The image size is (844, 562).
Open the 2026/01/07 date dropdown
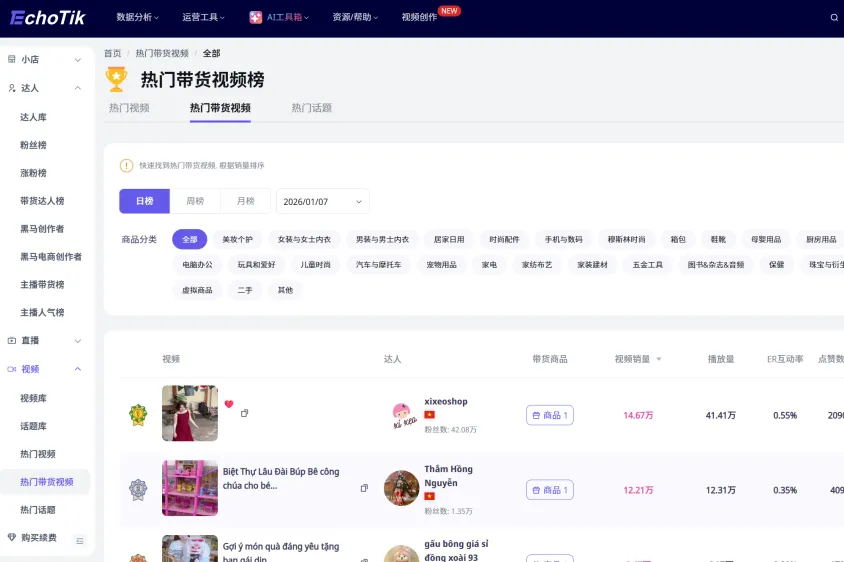pos(322,201)
